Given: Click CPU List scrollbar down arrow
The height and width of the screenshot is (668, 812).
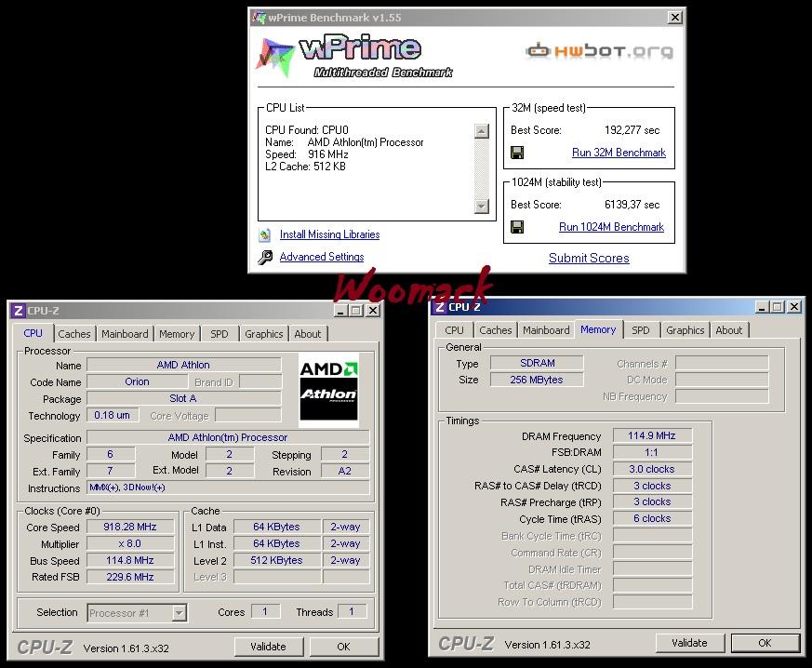Looking at the screenshot, I should (x=482, y=207).
